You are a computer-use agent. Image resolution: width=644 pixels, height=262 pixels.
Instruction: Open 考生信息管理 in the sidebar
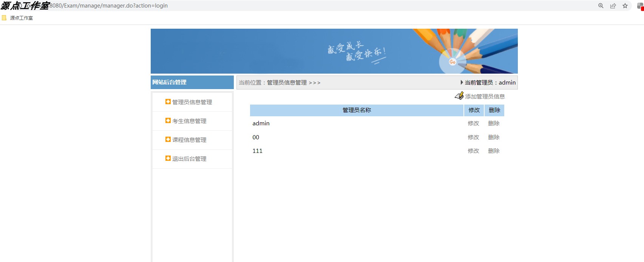tap(189, 121)
